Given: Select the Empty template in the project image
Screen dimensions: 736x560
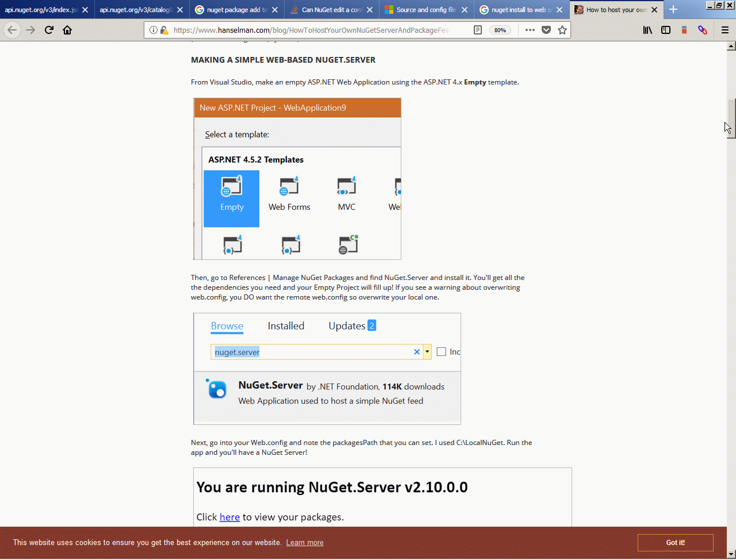Looking at the screenshot, I should (x=232, y=198).
